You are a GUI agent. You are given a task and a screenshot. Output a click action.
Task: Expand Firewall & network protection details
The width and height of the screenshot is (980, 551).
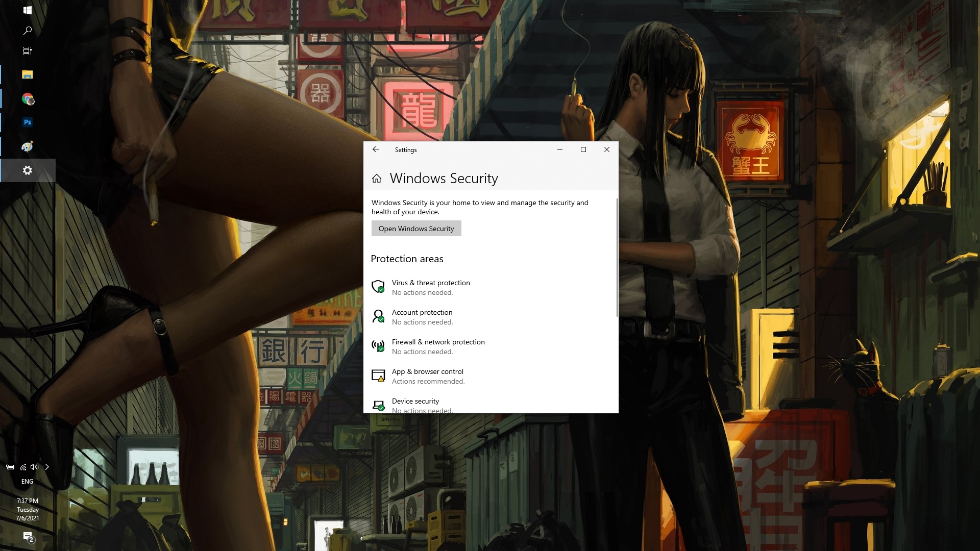(x=438, y=346)
